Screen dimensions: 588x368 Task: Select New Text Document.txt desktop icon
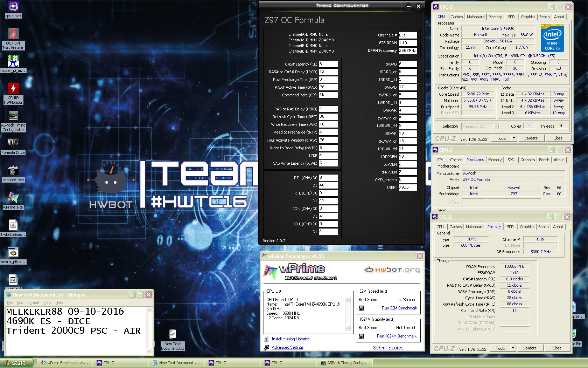coord(173,339)
